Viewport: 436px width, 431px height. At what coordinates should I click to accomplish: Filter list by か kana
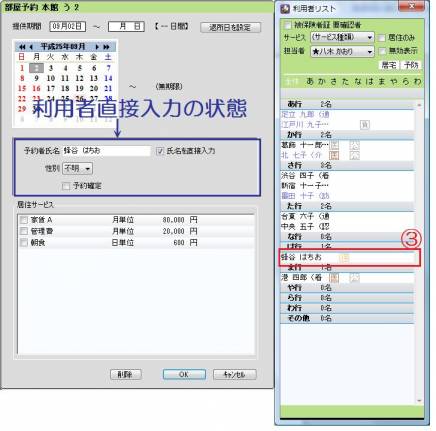(x=321, y=81)
